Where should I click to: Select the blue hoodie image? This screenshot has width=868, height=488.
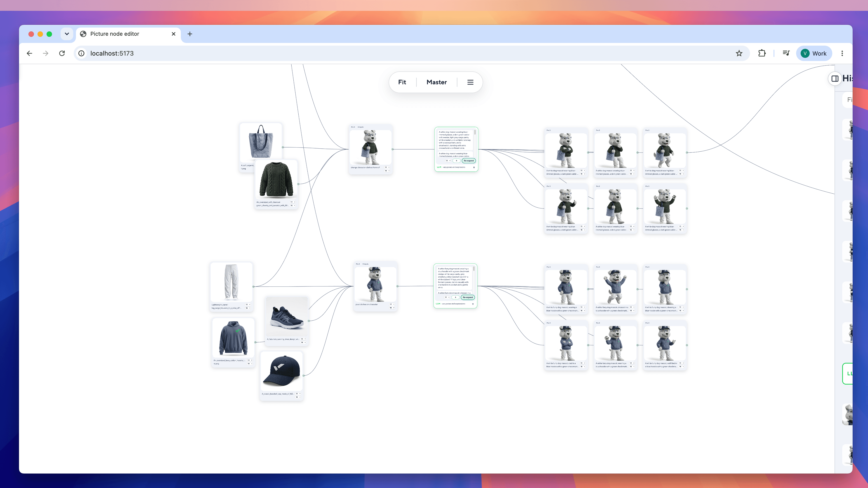233,338
